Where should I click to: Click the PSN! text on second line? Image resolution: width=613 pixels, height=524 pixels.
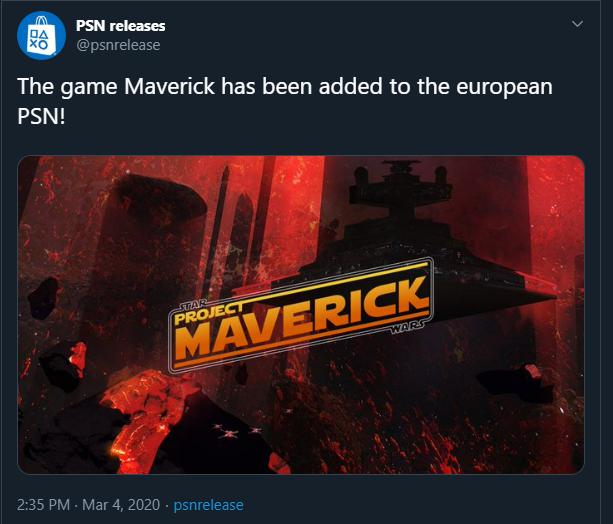coord(41,116)
